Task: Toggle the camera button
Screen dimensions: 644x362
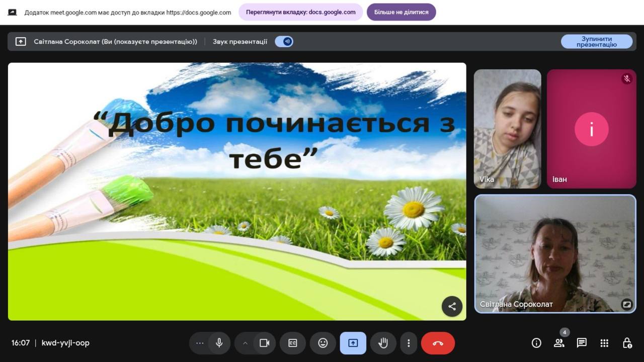Action: tap(265, 343)
